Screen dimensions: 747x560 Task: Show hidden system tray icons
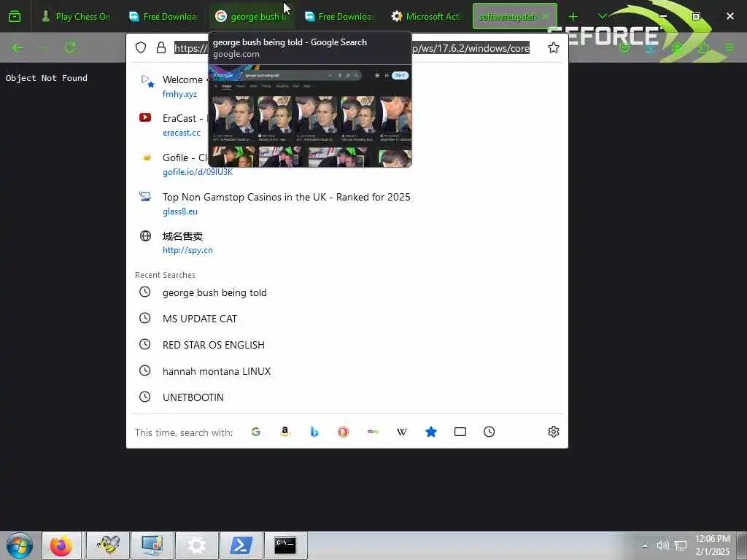(x=645, y=545)
